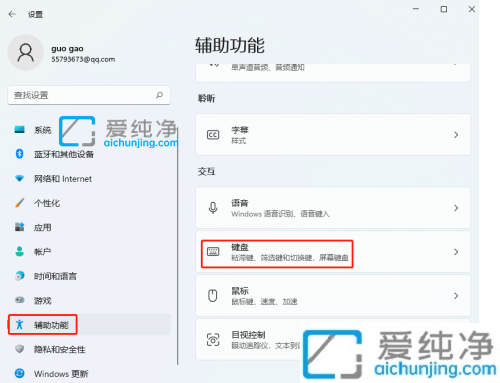Click the 鼠标 mouse icon
Viewport: 500px width, 383px height.
(x=213, y=295)
